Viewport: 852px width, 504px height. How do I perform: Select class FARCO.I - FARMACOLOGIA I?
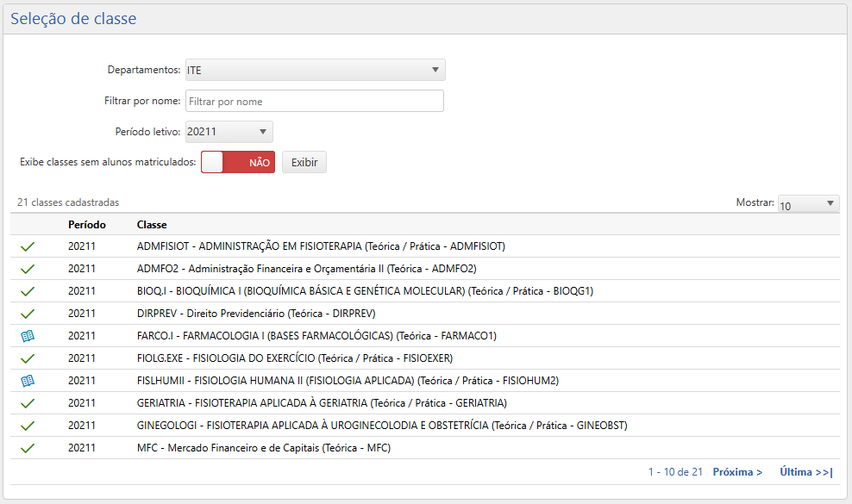click(x=316, y=336)
